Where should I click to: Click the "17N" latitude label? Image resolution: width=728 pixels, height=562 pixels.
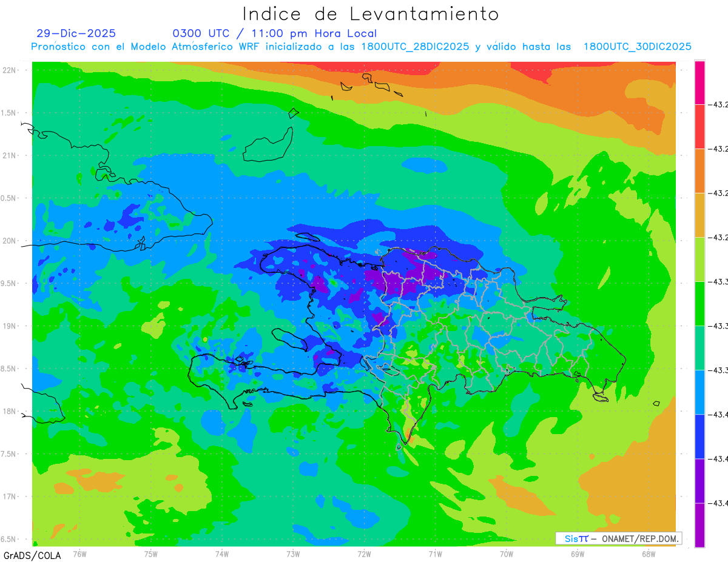9,497
